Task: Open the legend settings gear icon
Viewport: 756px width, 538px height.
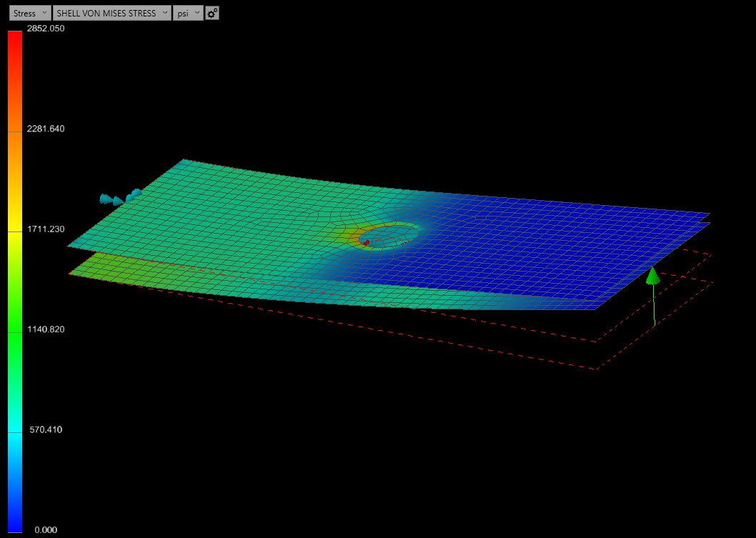Action: point(212,14)
